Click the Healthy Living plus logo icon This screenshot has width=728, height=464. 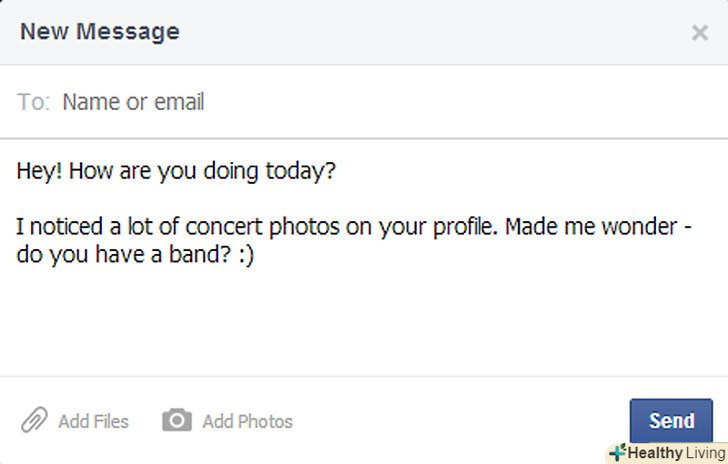[x=617, y=452]
